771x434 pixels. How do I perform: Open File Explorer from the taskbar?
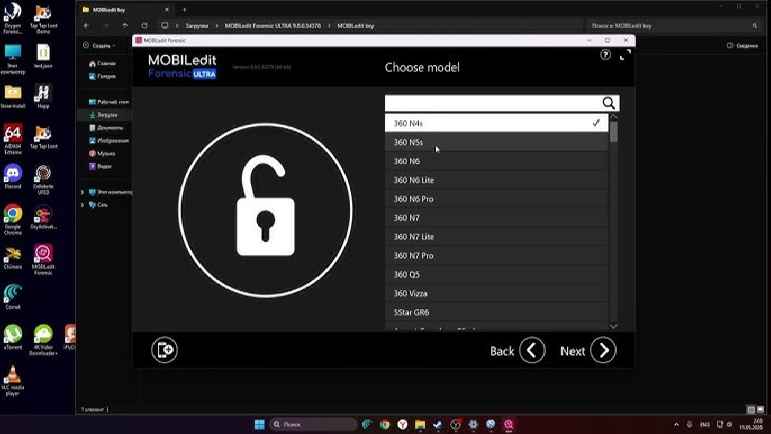click(x=419, y=424)
